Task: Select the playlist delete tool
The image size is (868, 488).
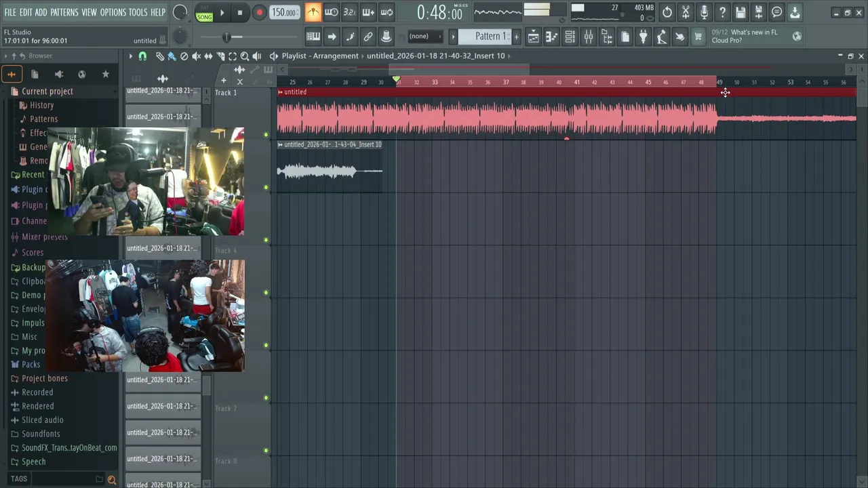Action: click(184, 56)
